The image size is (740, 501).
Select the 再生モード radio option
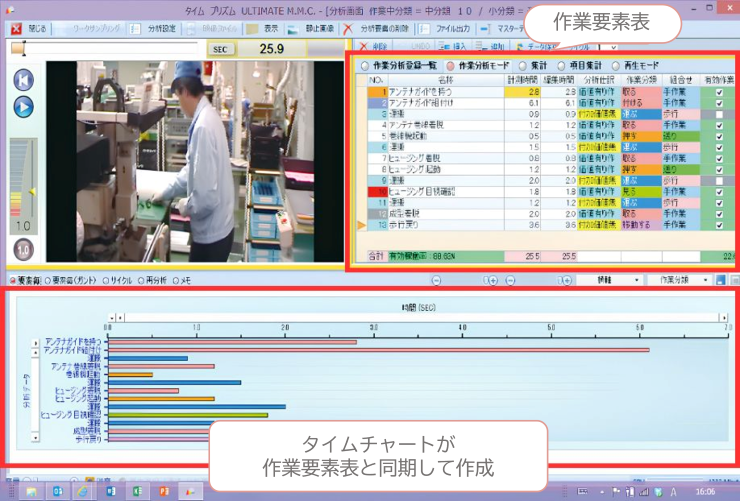[615, 66]
